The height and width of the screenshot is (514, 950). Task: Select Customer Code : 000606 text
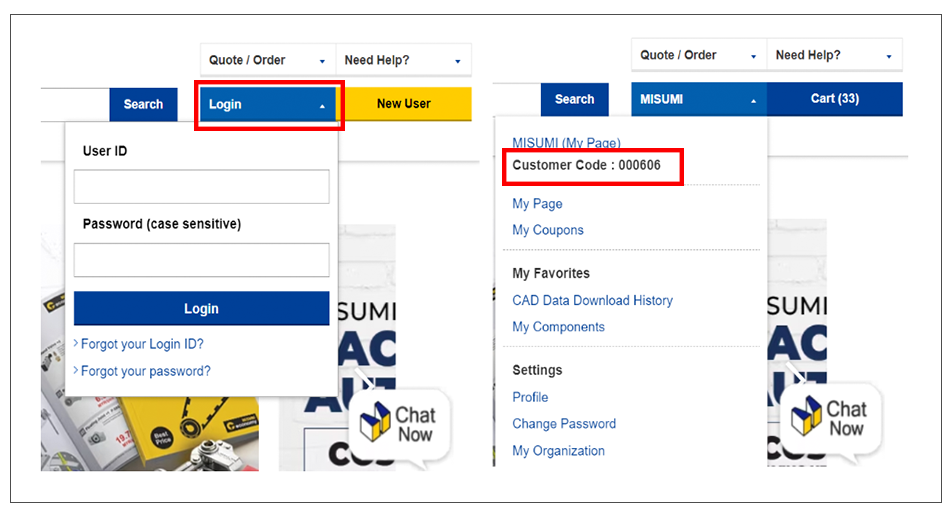coord(586,165)
